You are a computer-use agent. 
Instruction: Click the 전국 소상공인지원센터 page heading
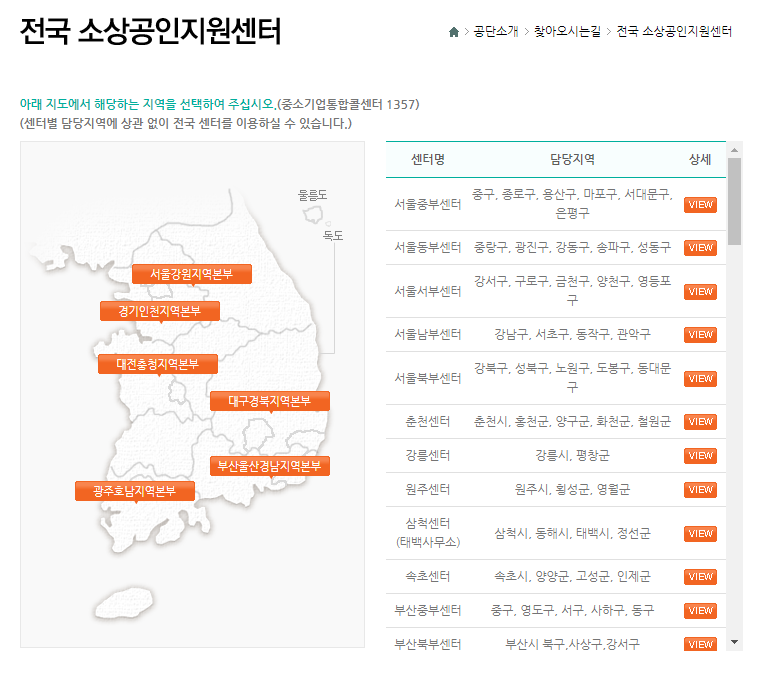(150, 31)
